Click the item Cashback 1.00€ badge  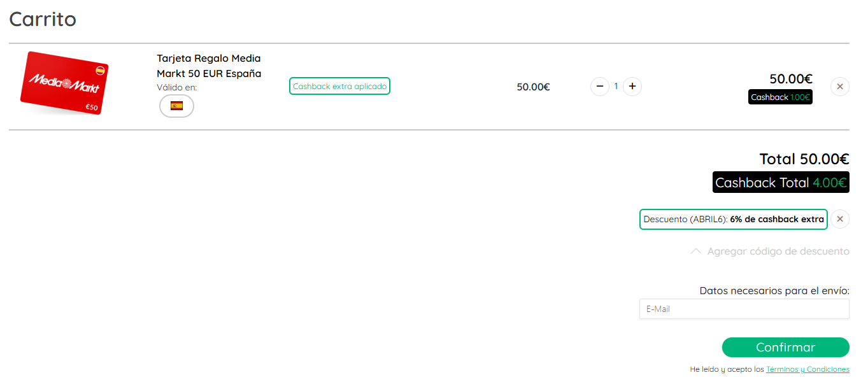[780, 97]
